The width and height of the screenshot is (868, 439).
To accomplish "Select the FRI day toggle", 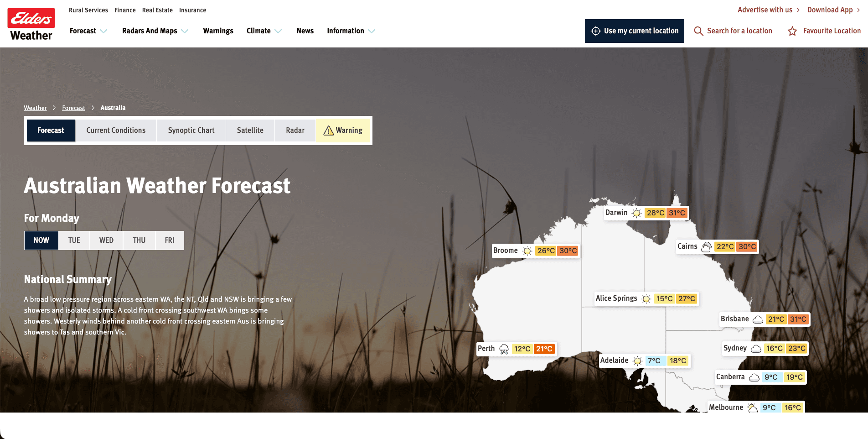I will (170, 240).
